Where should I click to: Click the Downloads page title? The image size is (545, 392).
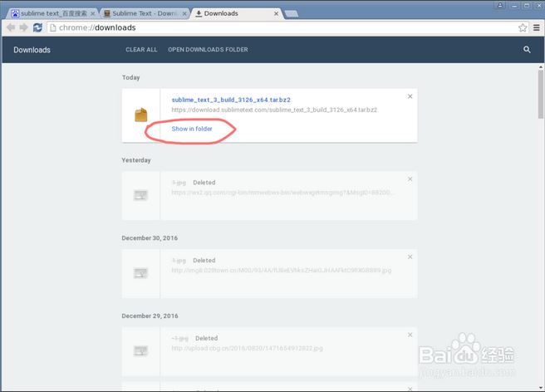point(32,50)
